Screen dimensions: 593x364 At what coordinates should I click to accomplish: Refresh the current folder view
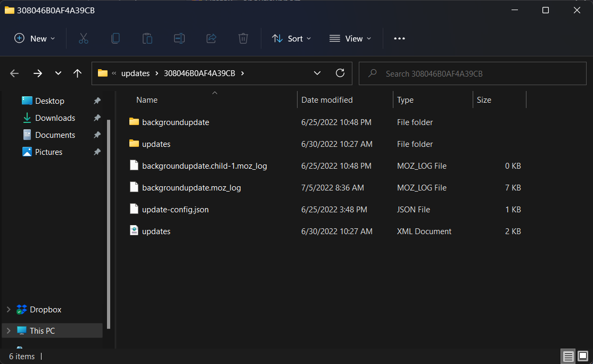340,73
